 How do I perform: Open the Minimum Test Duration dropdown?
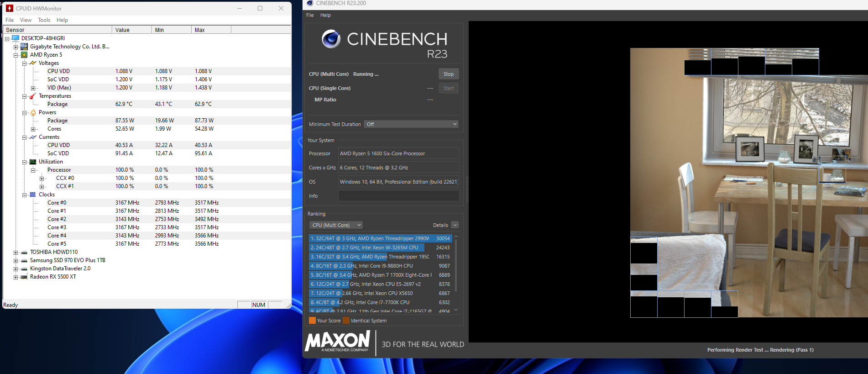(x=411, y=124)
